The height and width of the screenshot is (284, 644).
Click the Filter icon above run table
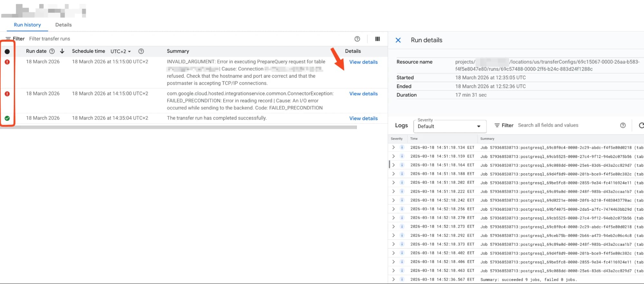click(8, 39)
